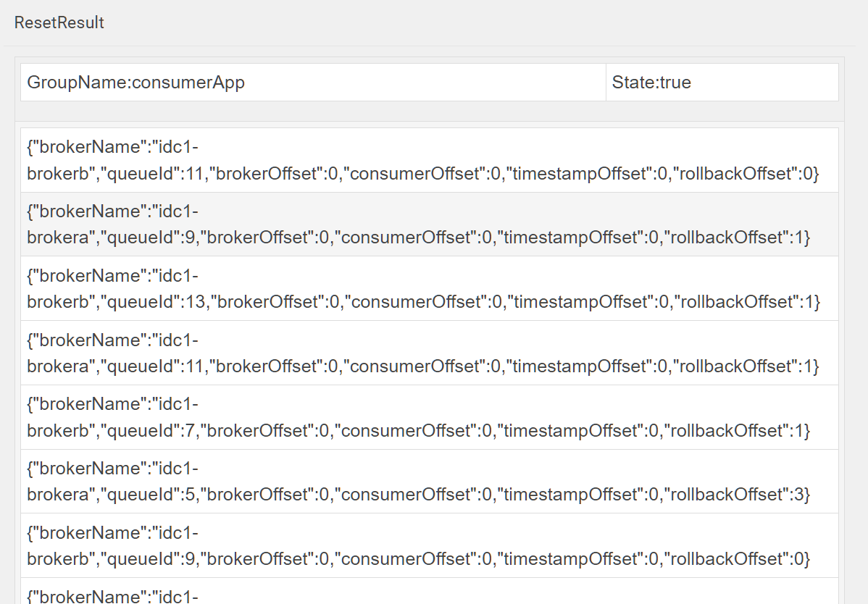Click "brokerName" in the first result row
This screenshot has width=868, height=604.
coord(88,148)
